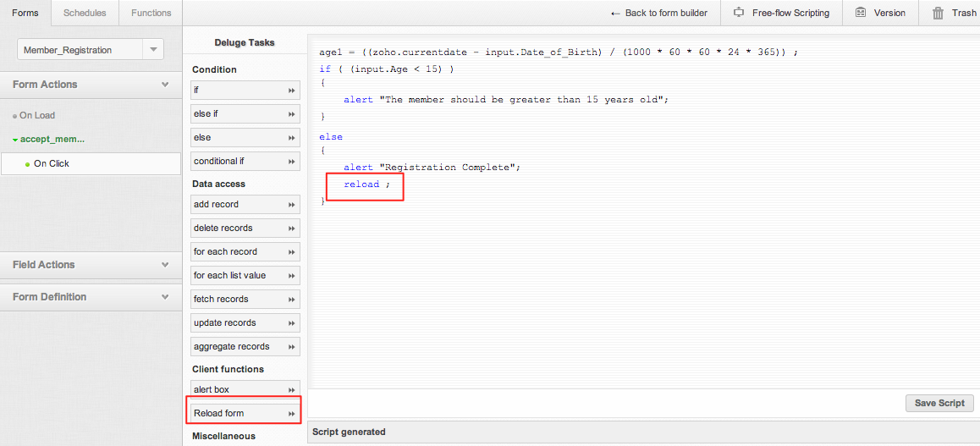Click the back arrow to form builder

click(x=615, y=13)
